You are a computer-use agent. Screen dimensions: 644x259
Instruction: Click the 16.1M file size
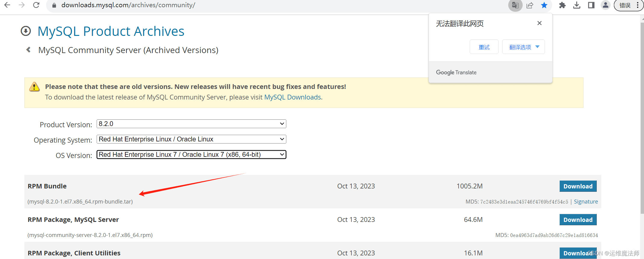coord(473,253)
